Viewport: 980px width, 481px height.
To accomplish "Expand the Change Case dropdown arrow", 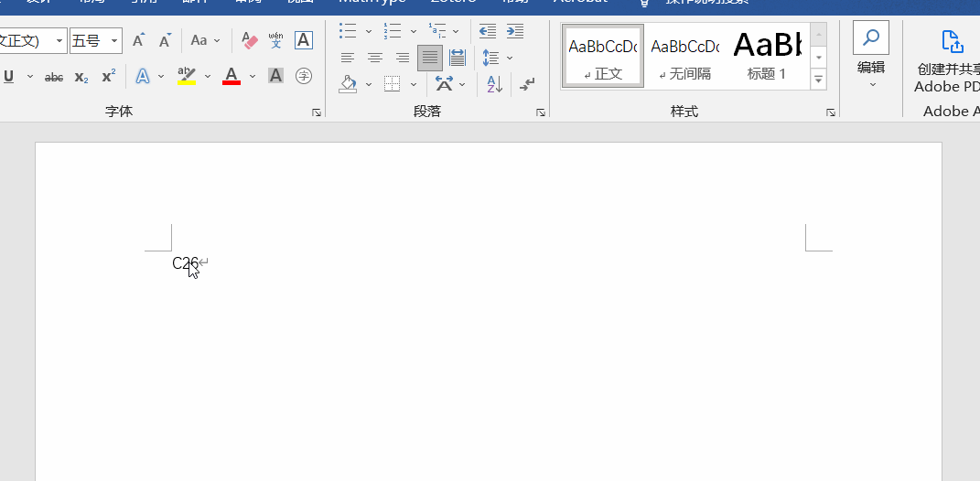I will coord(217,40).
